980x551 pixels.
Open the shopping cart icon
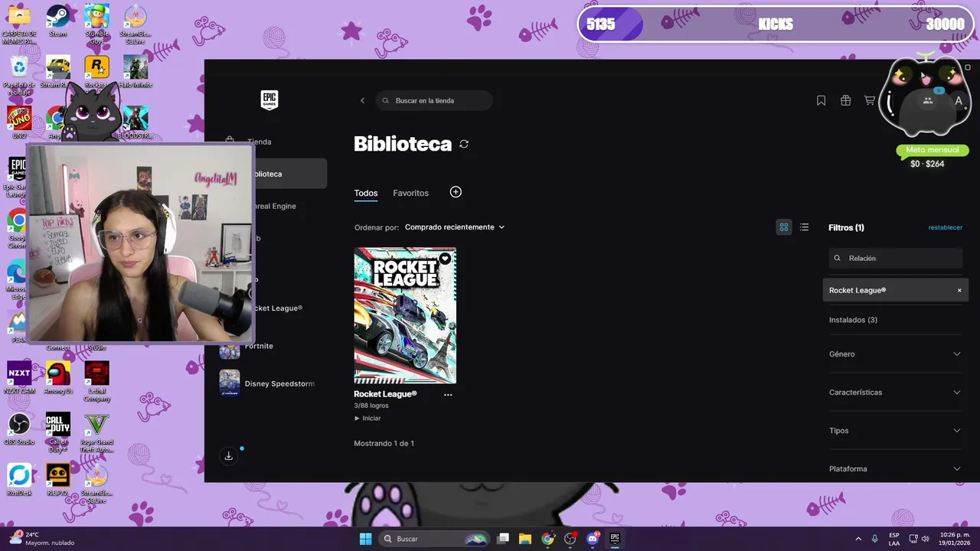click(x=870, y=100)
